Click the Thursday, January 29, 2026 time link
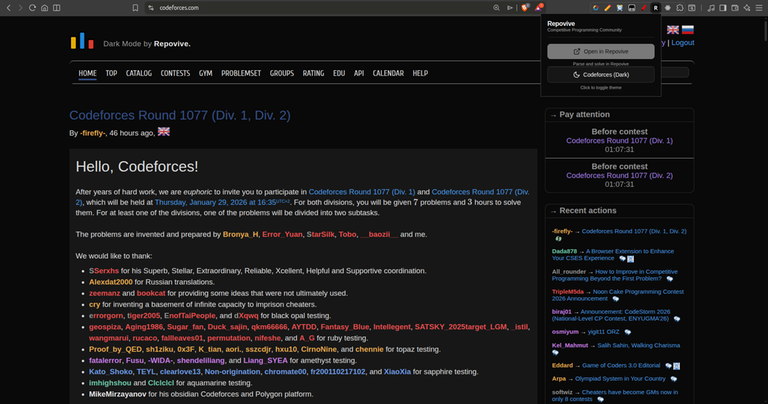768x404 pixels. tap(223, 202)
